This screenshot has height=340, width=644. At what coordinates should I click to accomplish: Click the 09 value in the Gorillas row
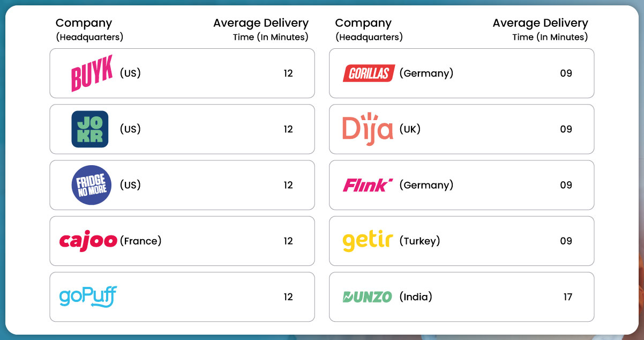[x=566, y=73]
